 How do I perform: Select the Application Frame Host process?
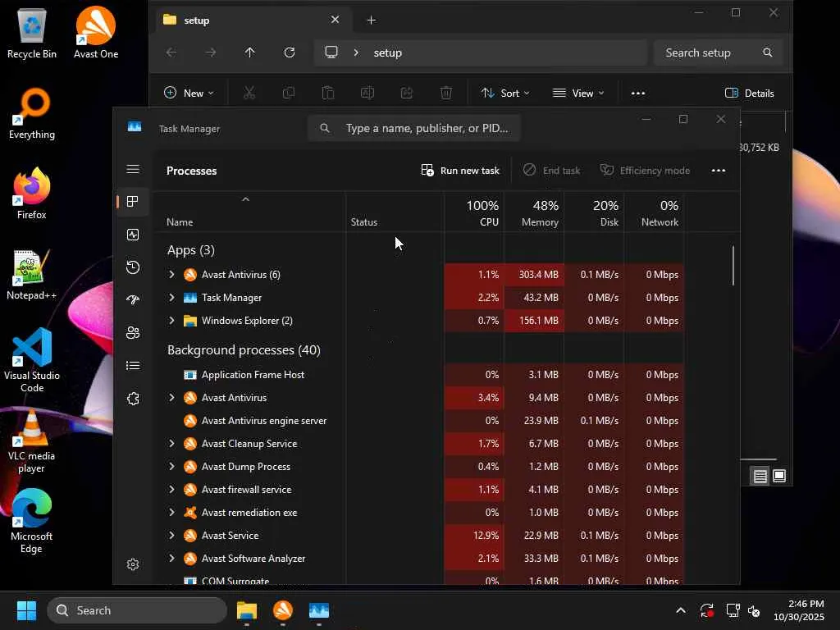pos(419,374)
